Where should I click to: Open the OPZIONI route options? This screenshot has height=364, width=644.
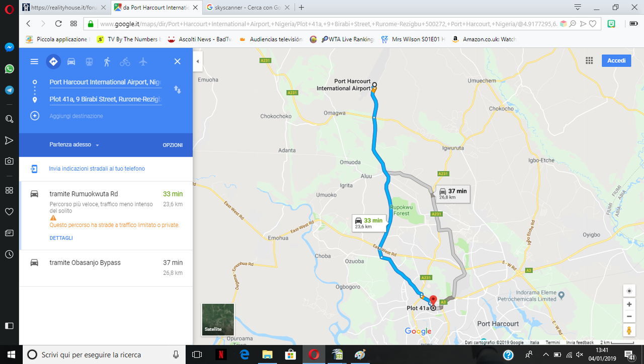(173, 145)
